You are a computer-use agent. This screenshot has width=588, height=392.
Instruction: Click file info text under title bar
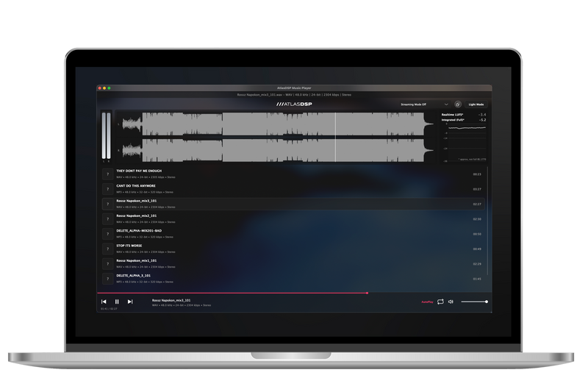[x=294, y=95]
